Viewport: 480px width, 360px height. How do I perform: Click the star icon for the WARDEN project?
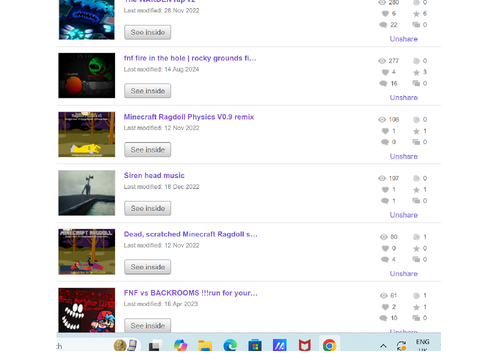coord(416,14)
